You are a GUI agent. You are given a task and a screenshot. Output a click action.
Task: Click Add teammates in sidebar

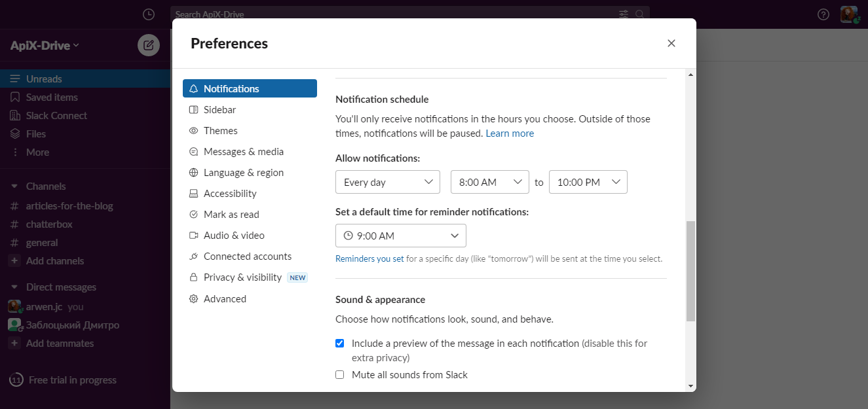pos(60,343)
